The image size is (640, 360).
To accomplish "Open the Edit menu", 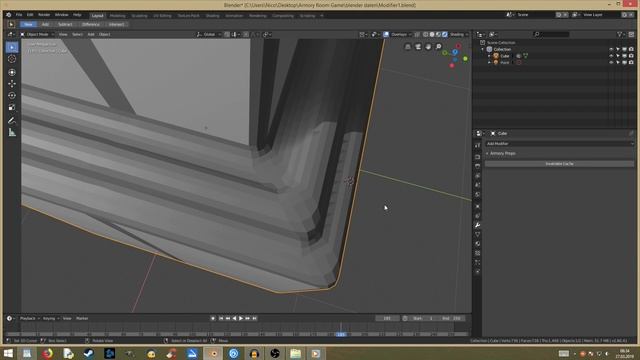I will 30,15.
